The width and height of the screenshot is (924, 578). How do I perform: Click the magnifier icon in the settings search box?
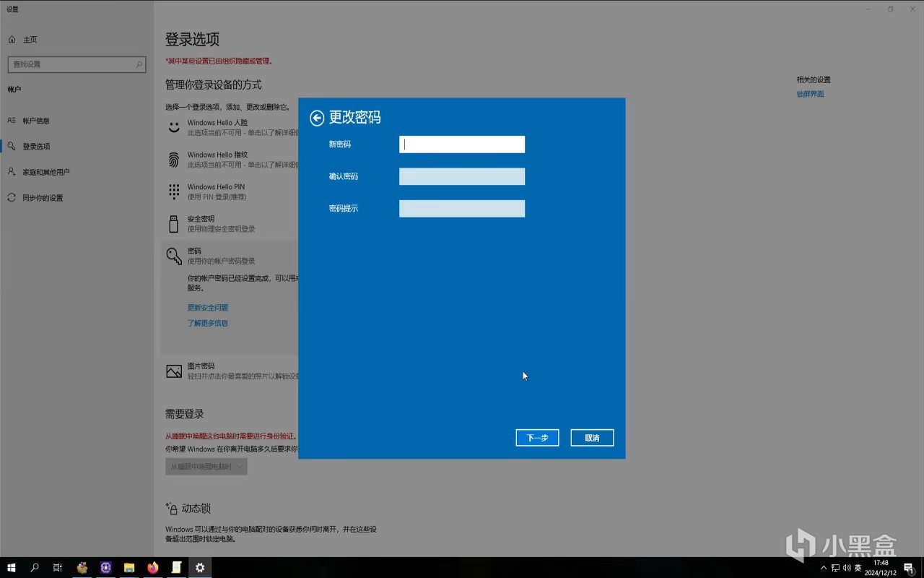[139, 64]
